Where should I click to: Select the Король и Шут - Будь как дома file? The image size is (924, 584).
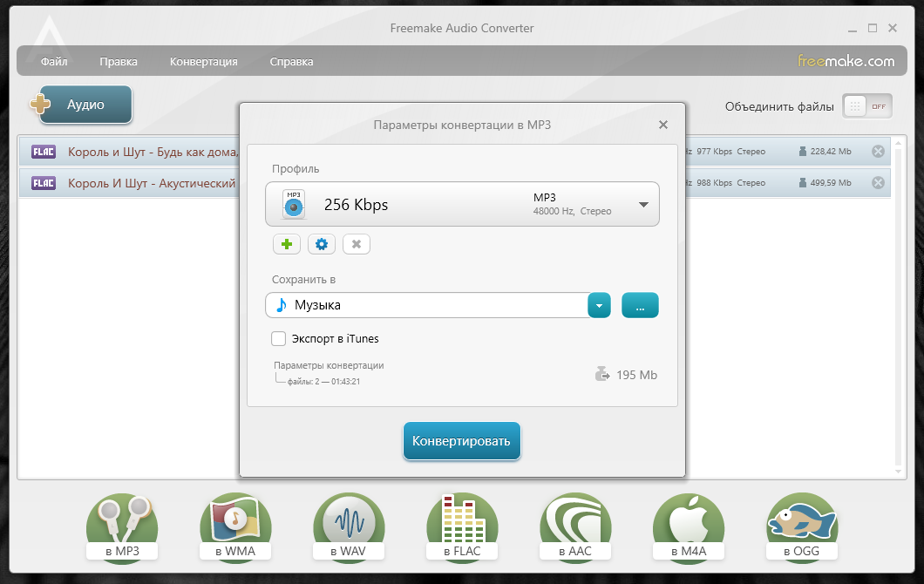[153, 152]
